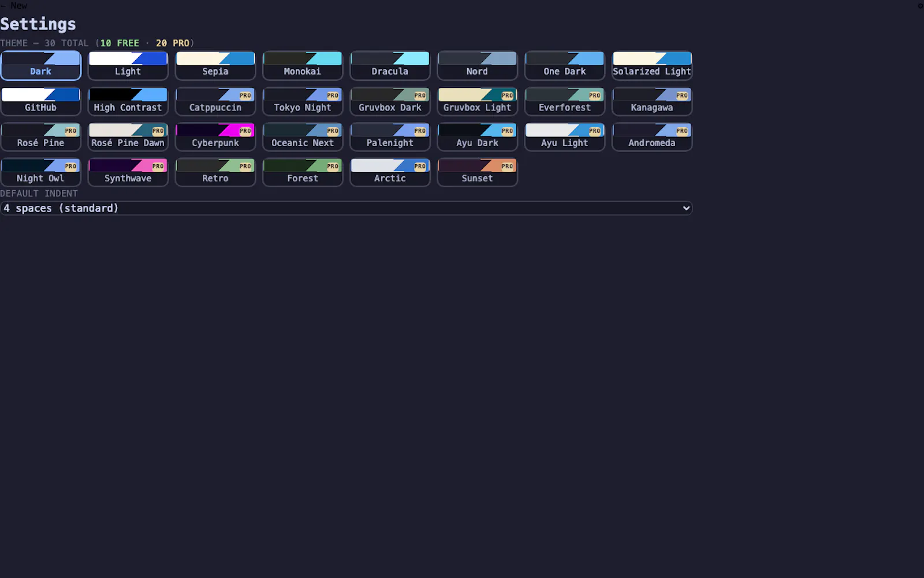The height and width of the screenshot is (578, 924).
Task: Select the Nord theme
Action: (x=478, y=65)
